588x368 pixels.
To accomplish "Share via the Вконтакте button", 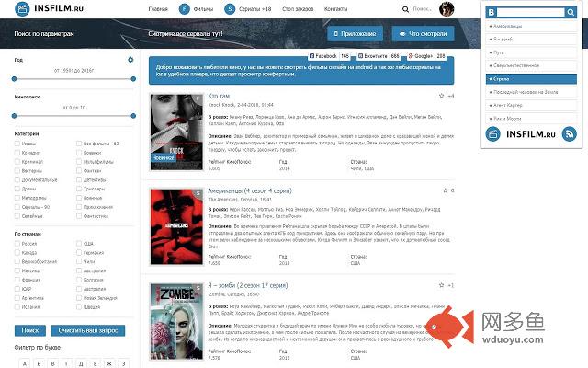I will coord(379,56).
